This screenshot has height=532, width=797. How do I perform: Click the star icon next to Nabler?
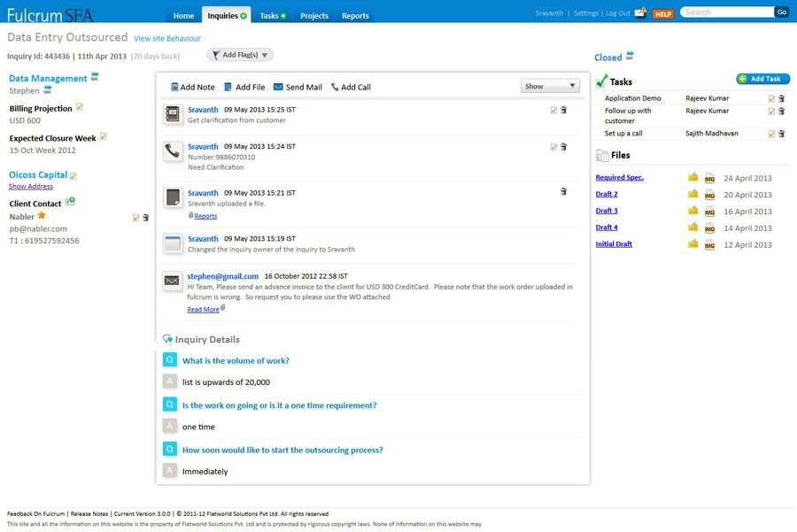[x=42, y=215]
